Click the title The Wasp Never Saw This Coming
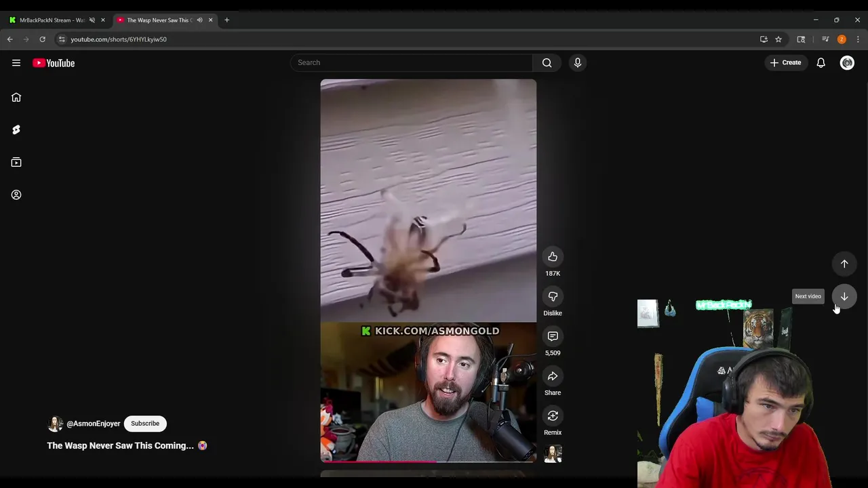 click(x=121, y=446)
